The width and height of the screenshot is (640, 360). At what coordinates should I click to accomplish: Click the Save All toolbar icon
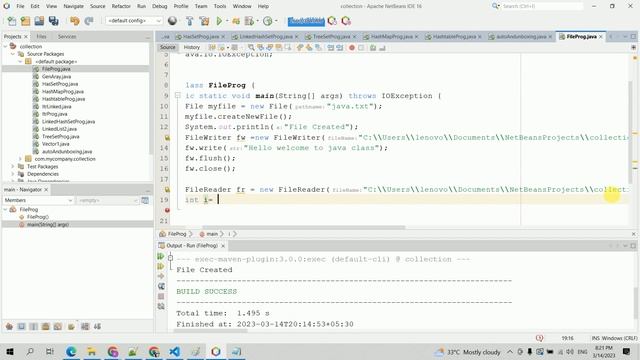tap(53, 21)
